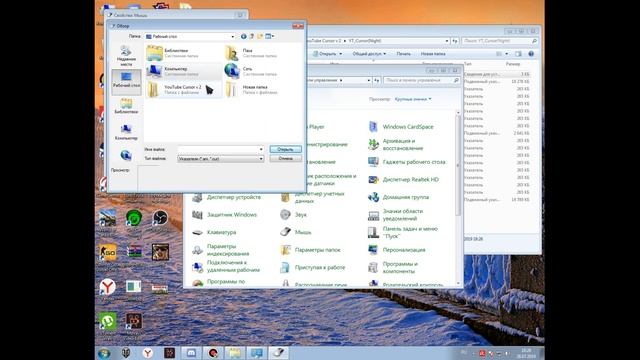This screenshot has width=640, height=360.
Task: Click the up-one-level folder icon in browse dialog
Action: pos(252,36)
